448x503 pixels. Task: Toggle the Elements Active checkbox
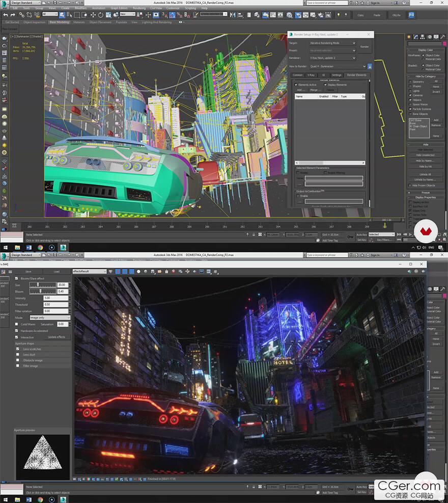pos(296,85)
